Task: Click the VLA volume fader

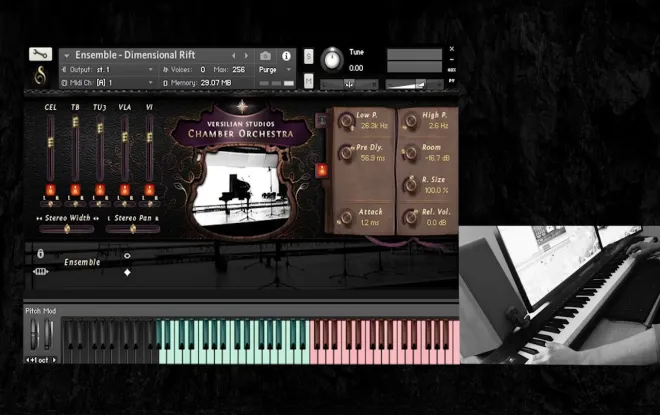Action: pyautogui.click(x=125, y=137)
